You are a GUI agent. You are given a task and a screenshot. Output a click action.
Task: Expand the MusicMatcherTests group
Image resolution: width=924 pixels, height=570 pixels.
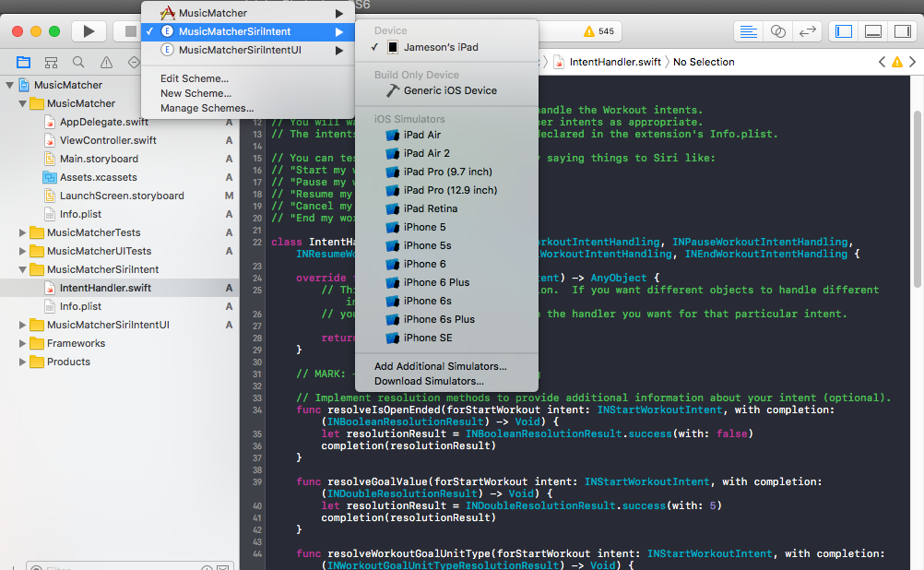click(23, 232)
